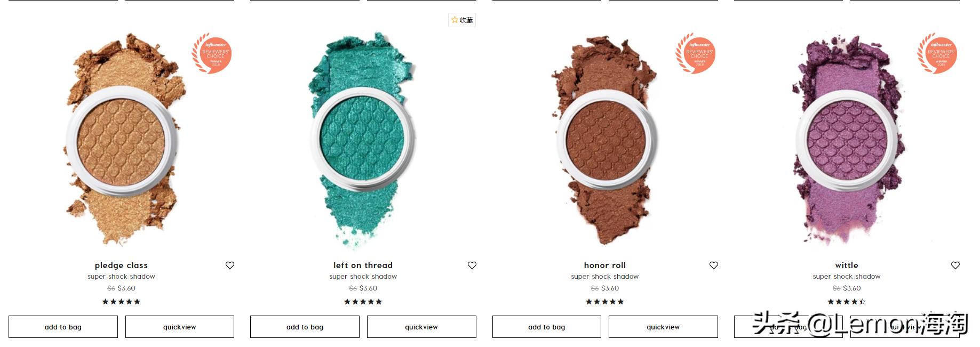Click Reviewers' Choice badge on honor roll
Viewport: 980px width, 347px height.
click(x=696, y=53)
